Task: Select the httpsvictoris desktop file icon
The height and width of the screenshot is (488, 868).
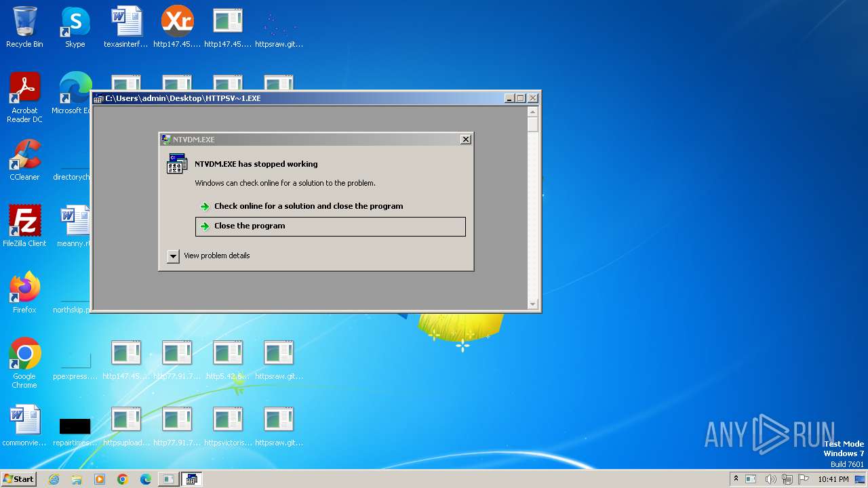Action: coord(228,426)
